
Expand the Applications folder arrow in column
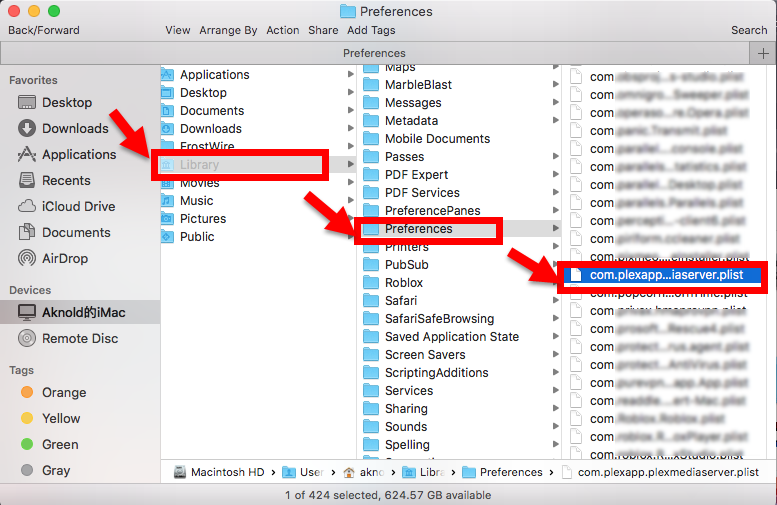pyautogui.click(x=350, y=74)
